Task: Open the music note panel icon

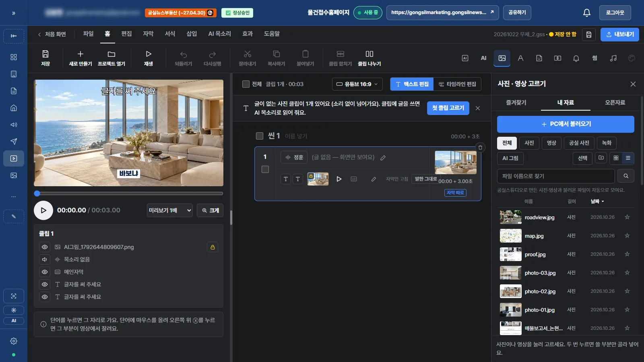Action: (x=613, y=58)
